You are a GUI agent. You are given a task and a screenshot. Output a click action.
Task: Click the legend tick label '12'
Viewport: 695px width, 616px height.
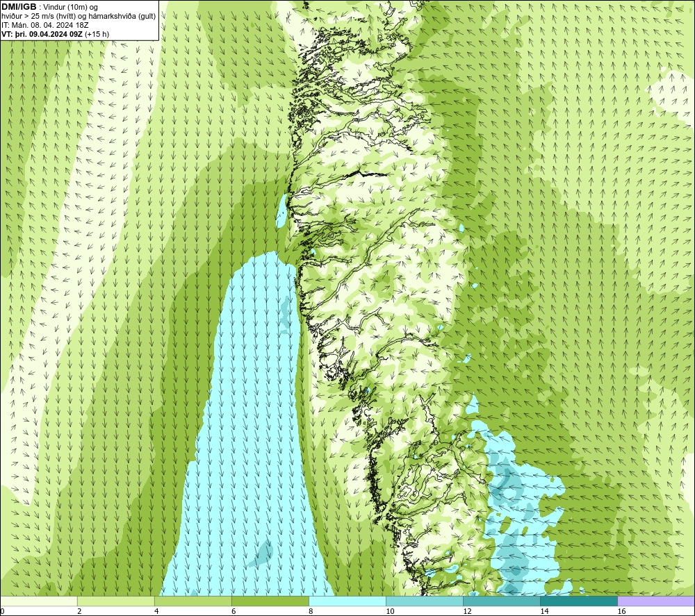pos(467,611)
